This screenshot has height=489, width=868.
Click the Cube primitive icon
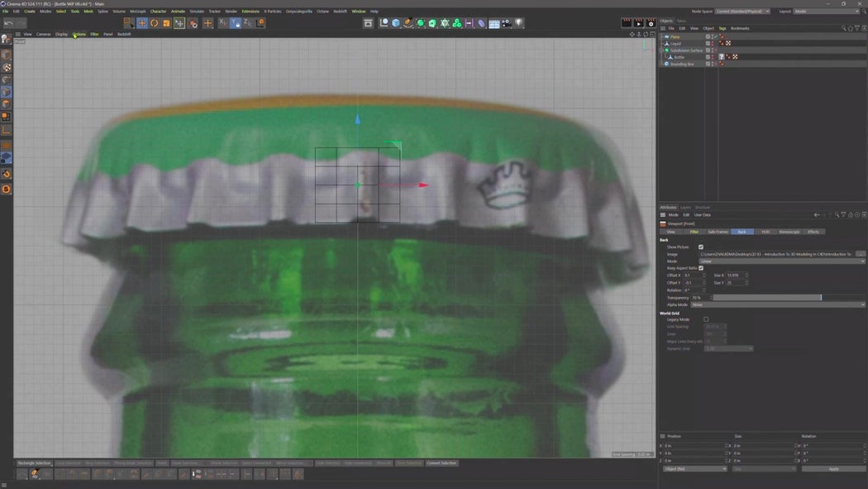(x=395, y=22)
